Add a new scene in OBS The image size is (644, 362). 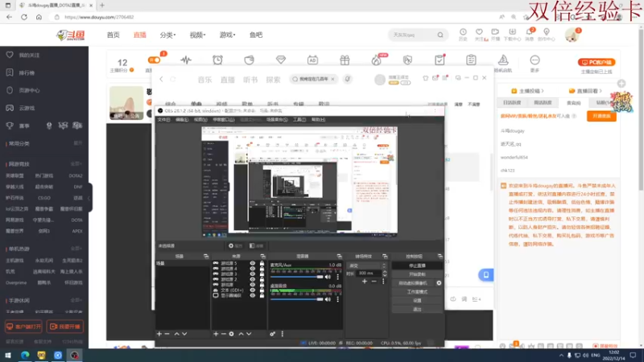159,334
